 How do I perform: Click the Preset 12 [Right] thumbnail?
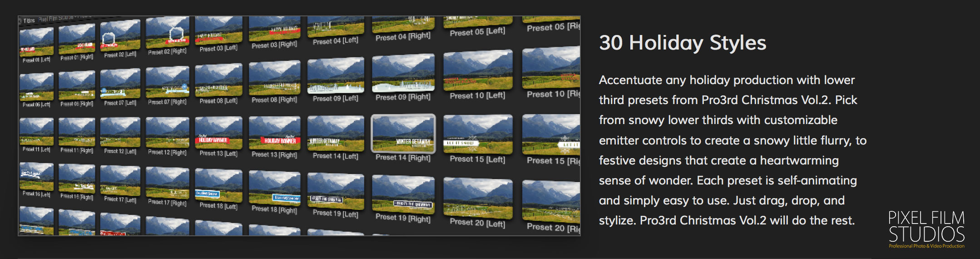pos(168,132)
